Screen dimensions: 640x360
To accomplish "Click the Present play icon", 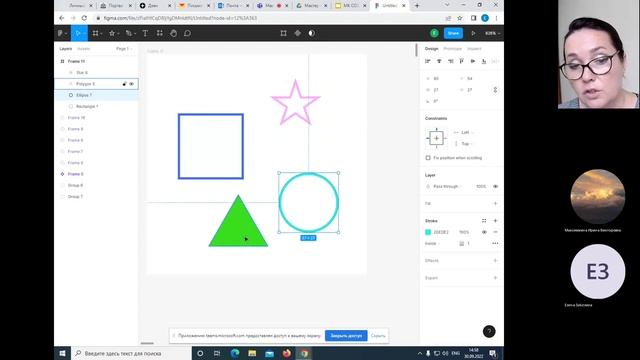I will click(x=473, y=33).
